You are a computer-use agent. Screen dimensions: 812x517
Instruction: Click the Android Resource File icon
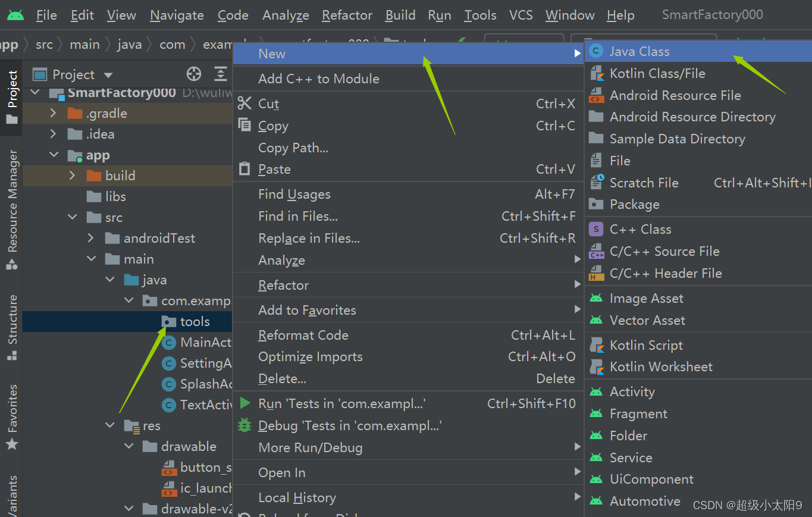[596, 95]
